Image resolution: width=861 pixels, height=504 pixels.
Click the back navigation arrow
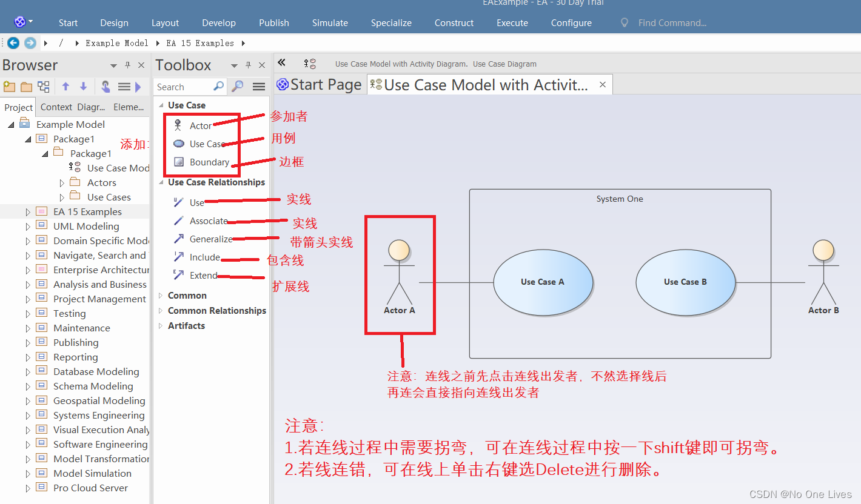click(13, 43)
